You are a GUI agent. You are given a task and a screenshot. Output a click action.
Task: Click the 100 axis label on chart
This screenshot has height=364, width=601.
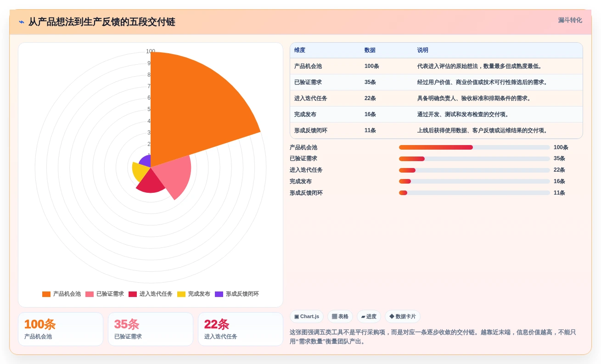coord(151,51)
